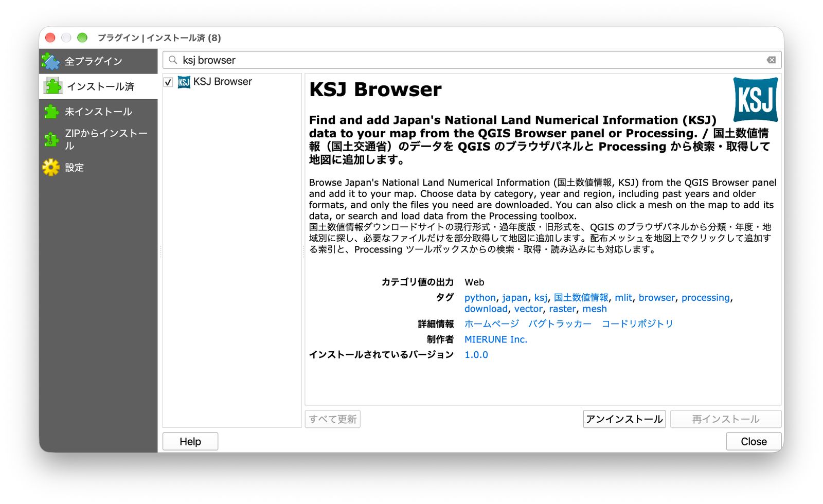This screenshot has width=823, height=504.
Task: Click the インストール済 green puzzle icon
Action: 53,86
